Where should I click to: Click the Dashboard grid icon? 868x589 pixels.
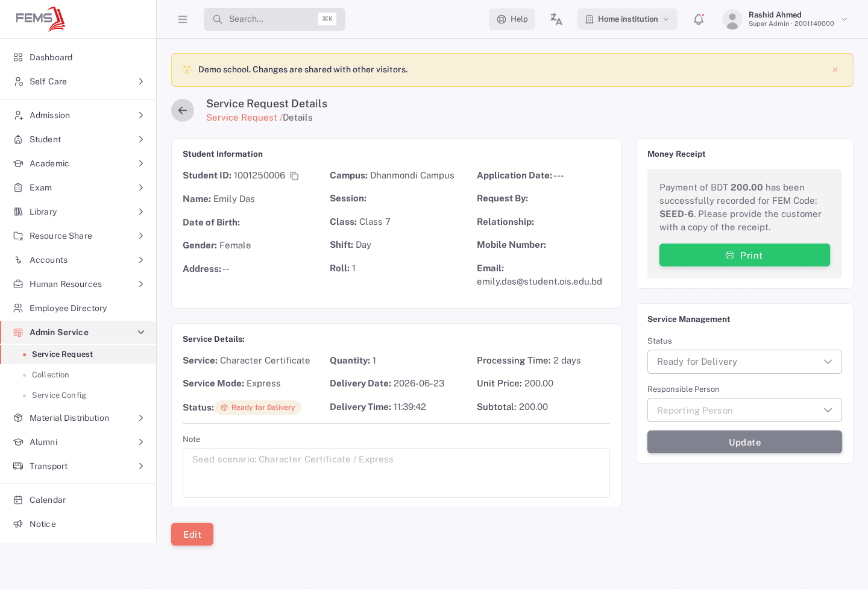pyautogui.click(x=18, y=57)
